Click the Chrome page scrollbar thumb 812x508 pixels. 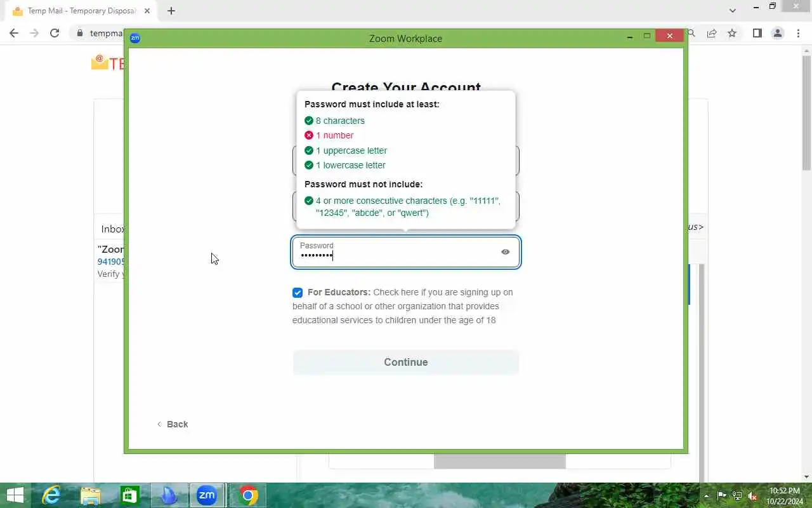click(x=807, y=113)
